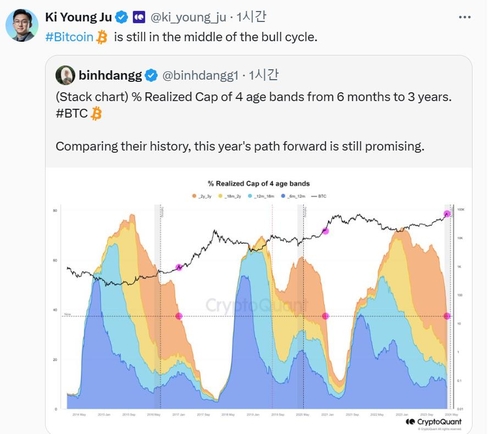Click the quoted tweet's 1시간 timestamp

(x=263, y=75)
